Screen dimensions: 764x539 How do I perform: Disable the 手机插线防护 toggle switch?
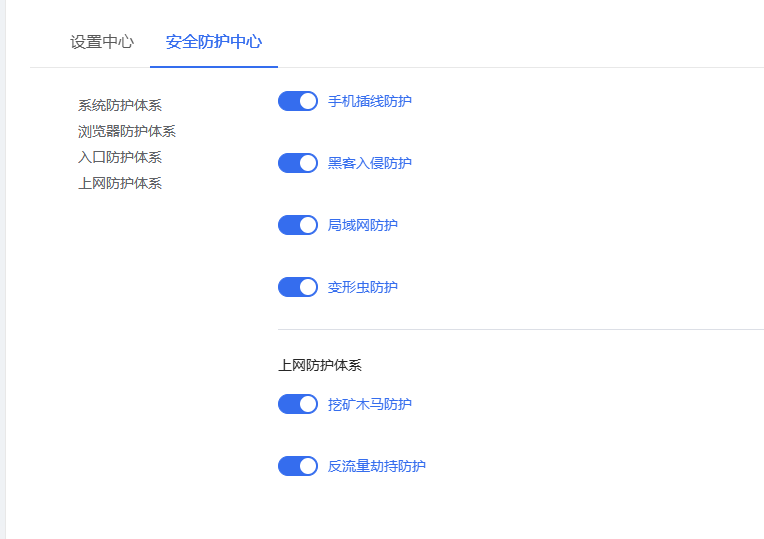[x=298, y=101]
